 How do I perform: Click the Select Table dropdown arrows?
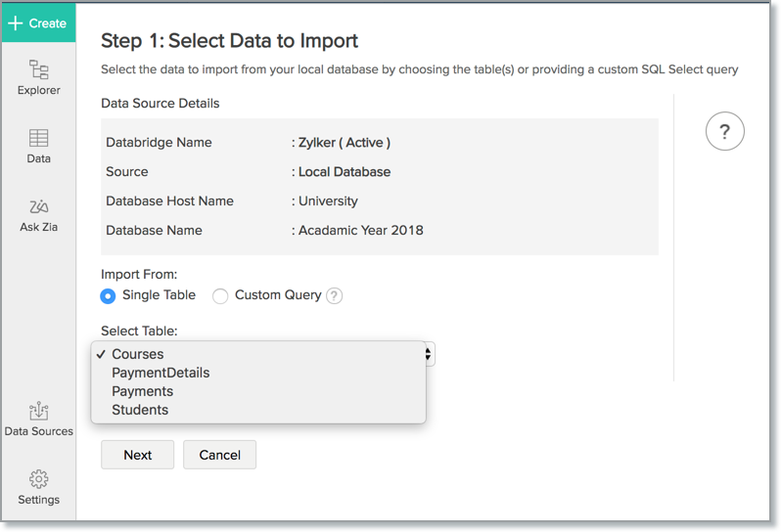coord(428,354)
